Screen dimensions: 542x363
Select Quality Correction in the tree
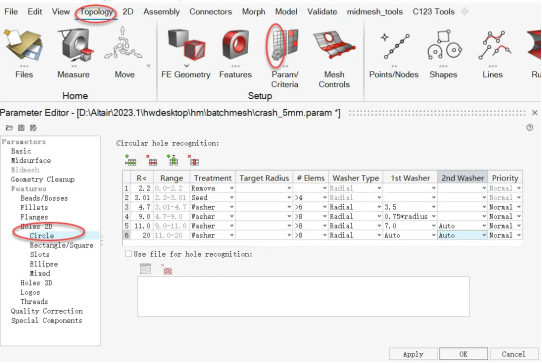pyautogui.click(x=47, y=311)
